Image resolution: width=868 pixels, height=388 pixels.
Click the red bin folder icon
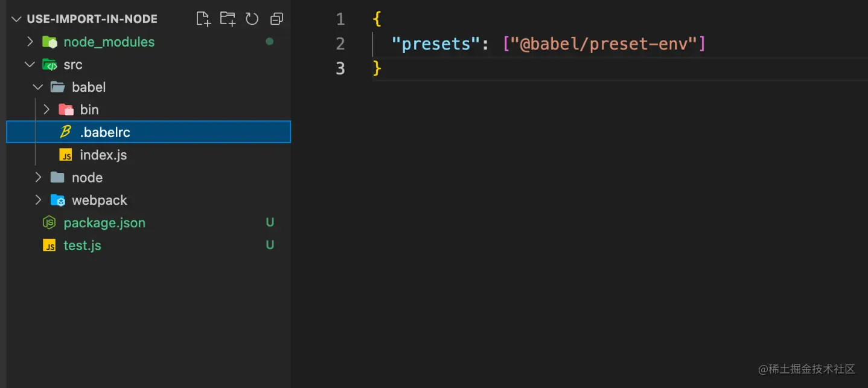66,109
